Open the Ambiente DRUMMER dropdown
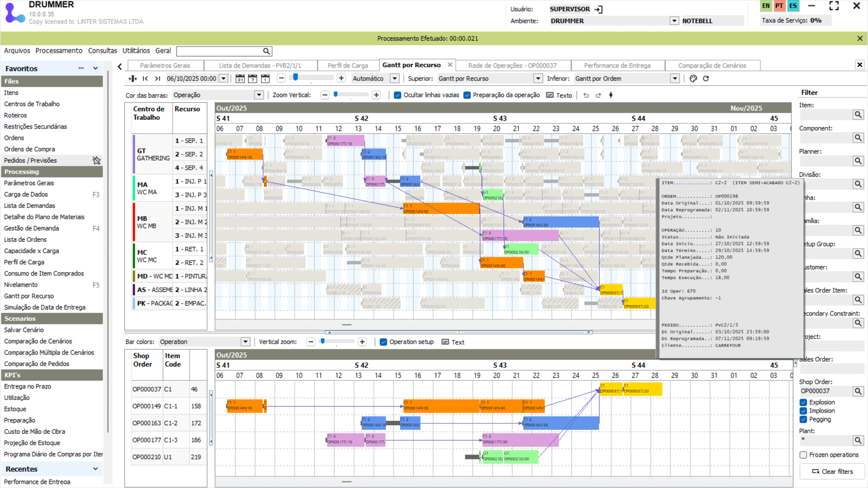The width and height of the screenshot is (868, 488). point(674,21)
